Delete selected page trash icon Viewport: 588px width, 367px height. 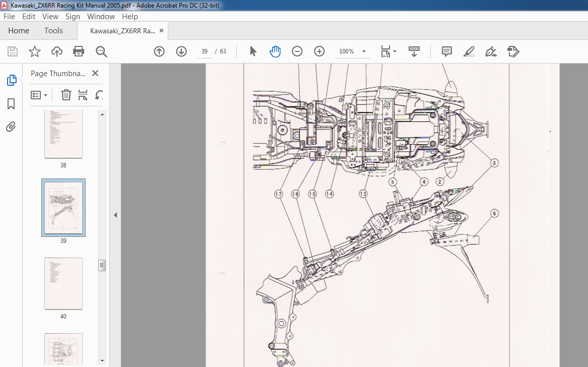66,95
